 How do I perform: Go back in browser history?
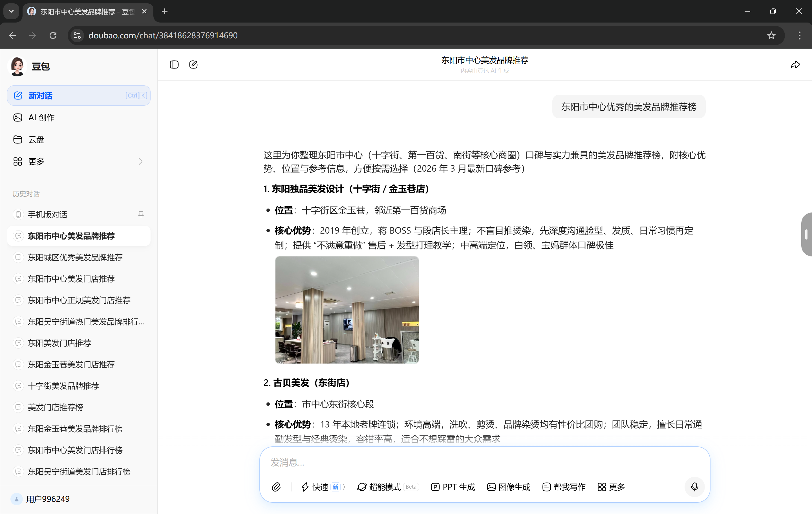click(12, 36)
